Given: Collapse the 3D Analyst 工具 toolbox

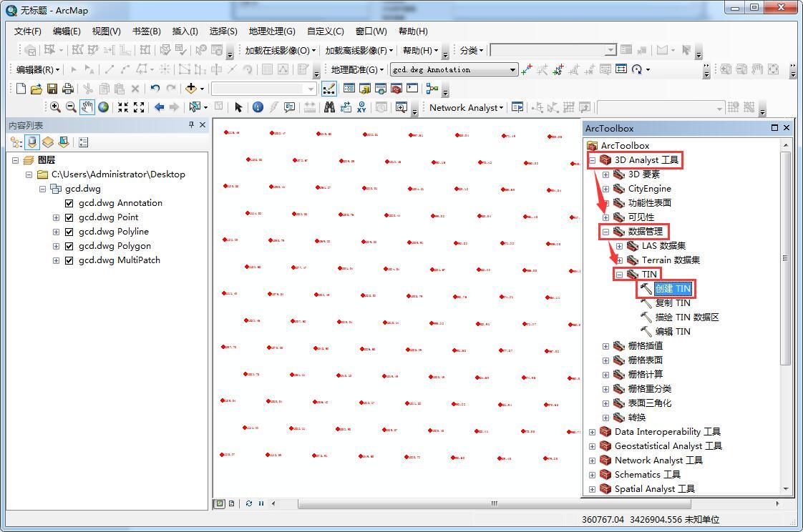Looking at the screenshot, I should (591, 159).
